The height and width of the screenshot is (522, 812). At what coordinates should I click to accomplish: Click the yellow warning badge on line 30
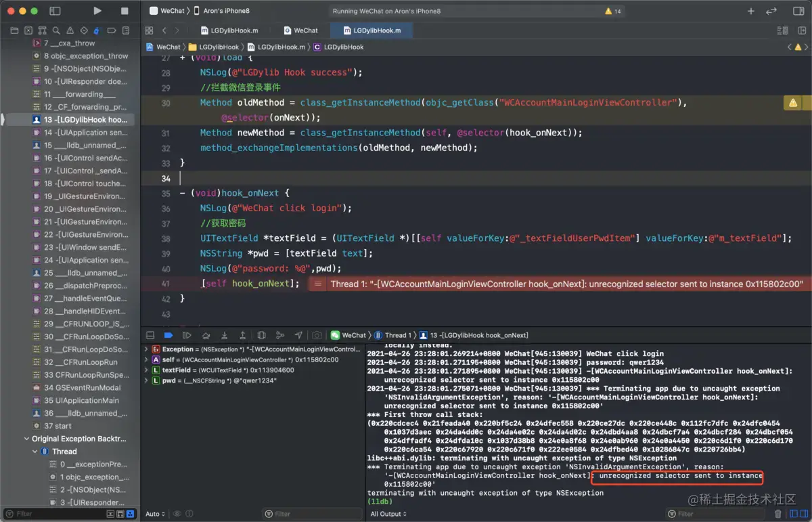click(x=792, y=103)
